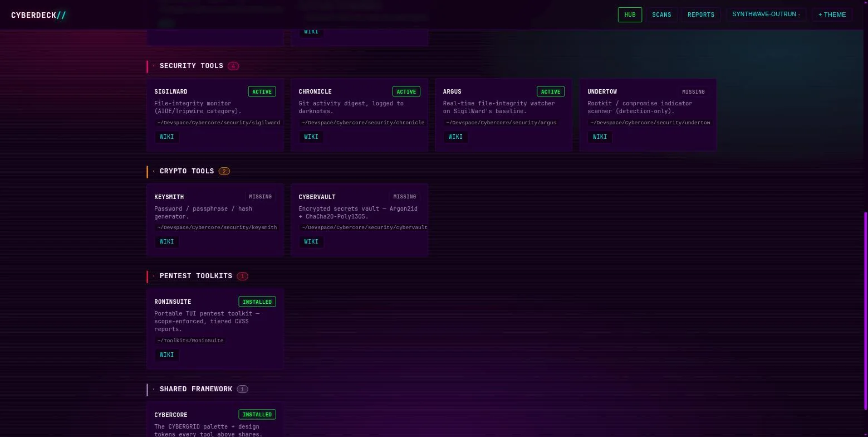The width and height of the screenshot is (868, 437).
Task: Click the ACTIVE badge on CHRONICLE
Action: click(406, 92)
